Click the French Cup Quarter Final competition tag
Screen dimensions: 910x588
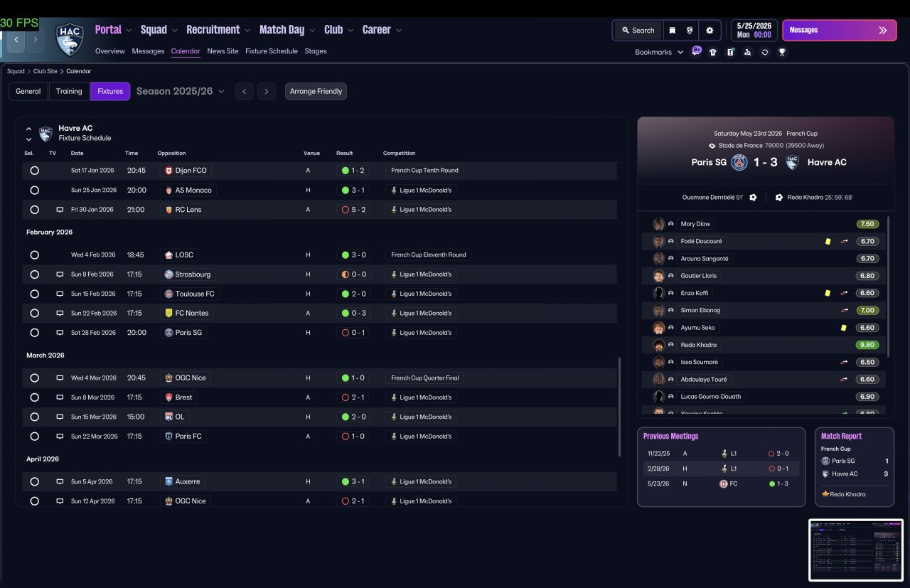coord(424,378)
